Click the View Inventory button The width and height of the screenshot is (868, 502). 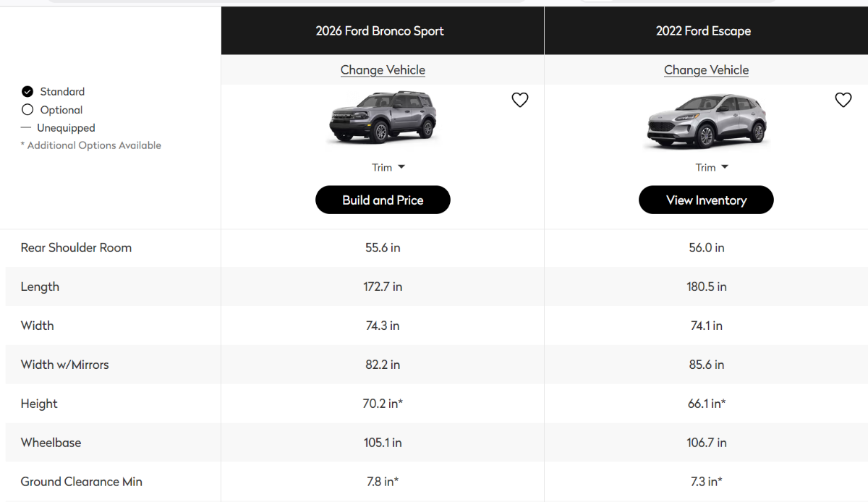pos(706,200)
